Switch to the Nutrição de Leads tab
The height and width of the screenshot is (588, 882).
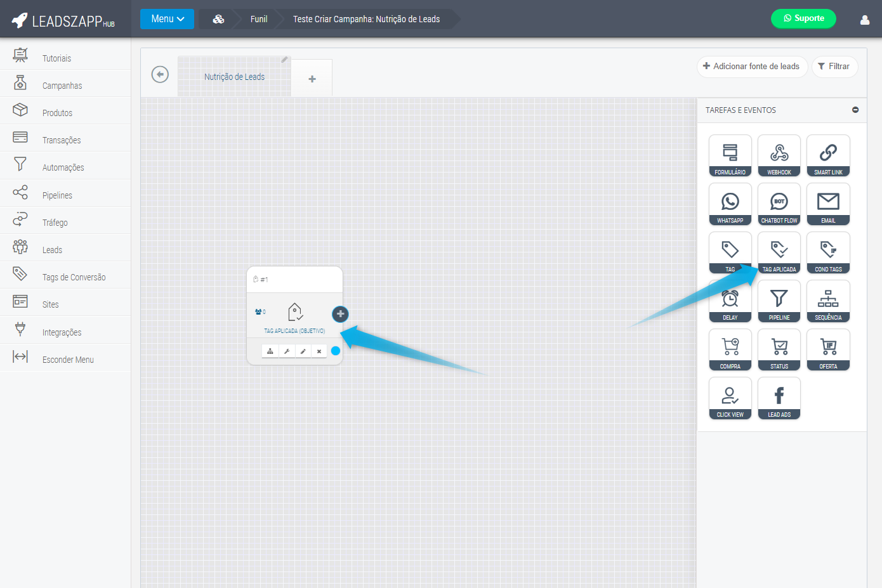pos(234,77)
